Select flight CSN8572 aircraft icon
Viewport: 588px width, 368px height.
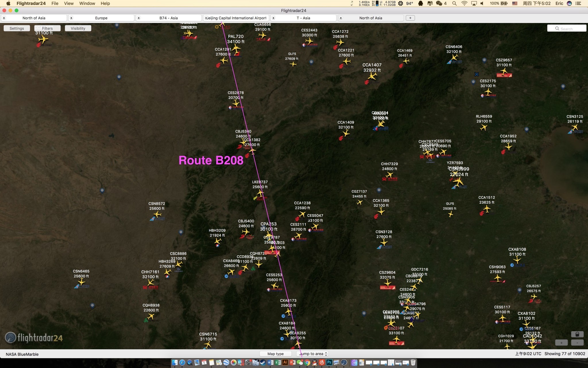[157, 214]
